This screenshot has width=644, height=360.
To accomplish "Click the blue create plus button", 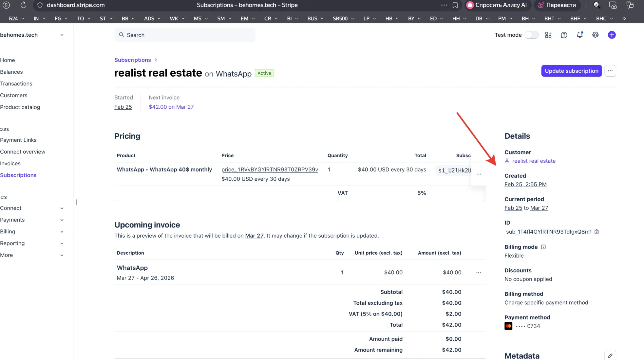I will point(612,35).
